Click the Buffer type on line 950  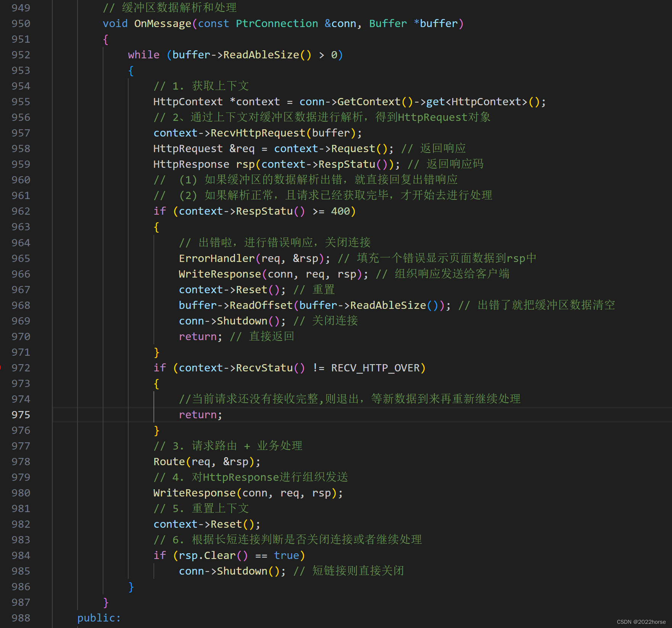388,24
